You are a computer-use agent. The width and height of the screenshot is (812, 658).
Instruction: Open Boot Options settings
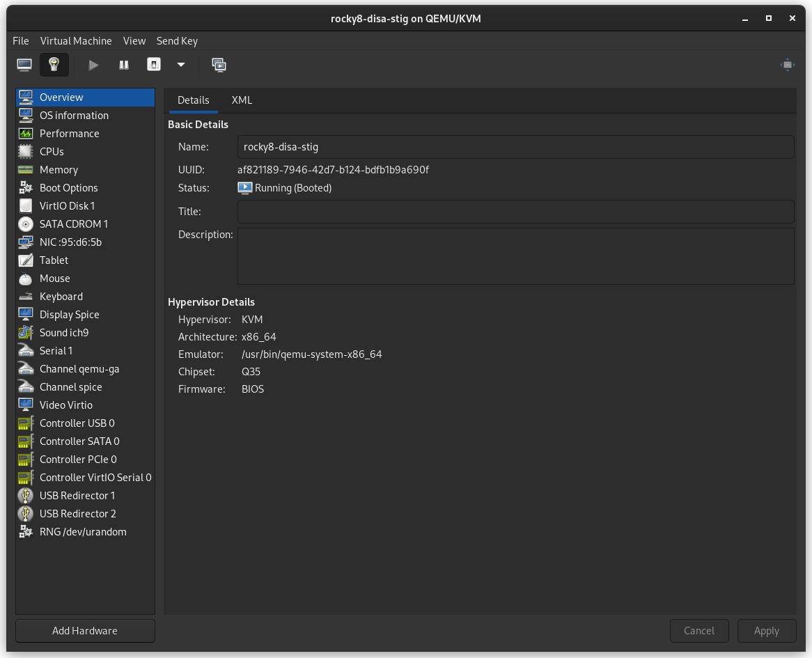tap(70, 187)
